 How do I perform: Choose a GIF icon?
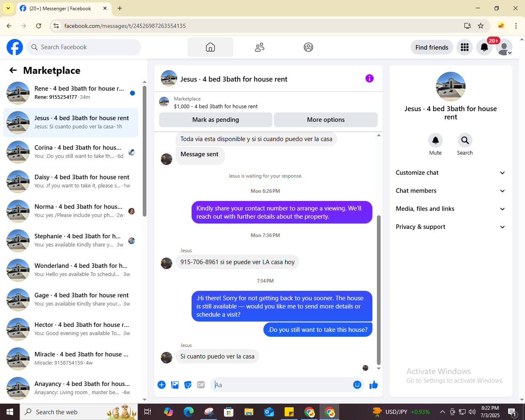pyautogui.click(x=201, y=385)
